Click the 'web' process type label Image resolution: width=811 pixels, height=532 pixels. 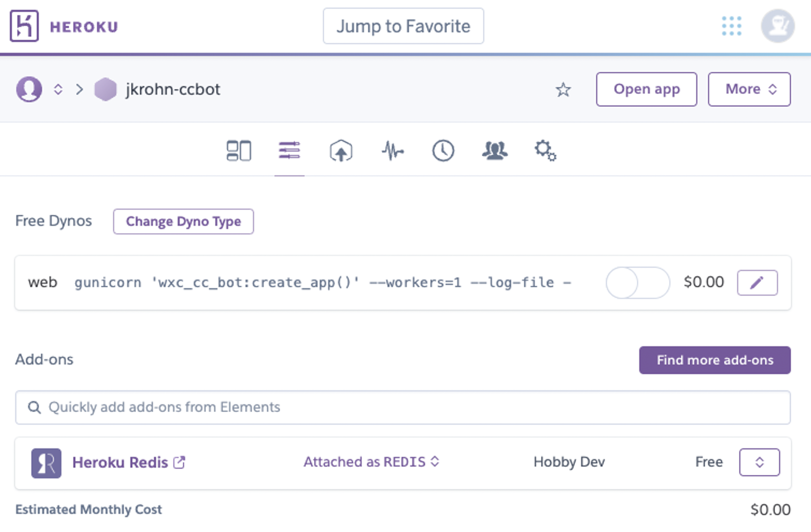tap(43, 282)
